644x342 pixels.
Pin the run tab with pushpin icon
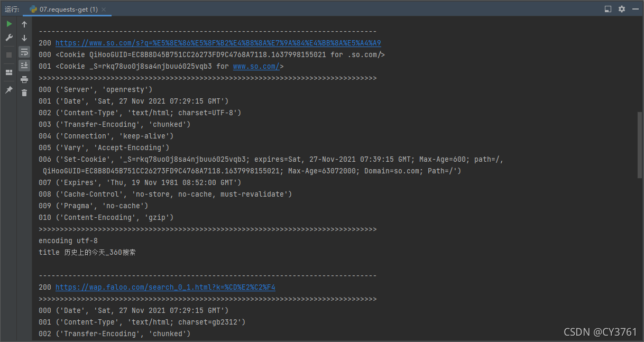click(x=8, y=90)
